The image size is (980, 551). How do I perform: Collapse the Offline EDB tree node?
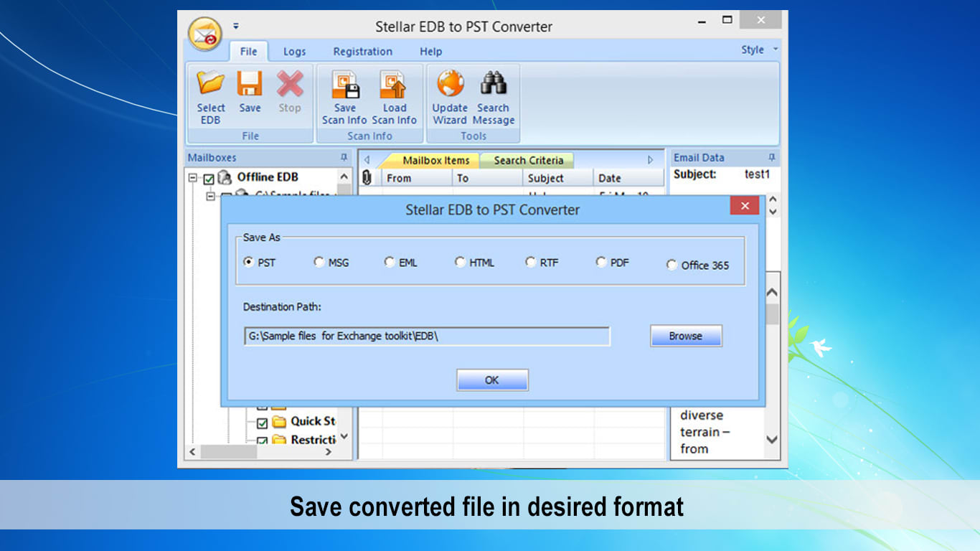pyautogui.click(x=193, y=178)
